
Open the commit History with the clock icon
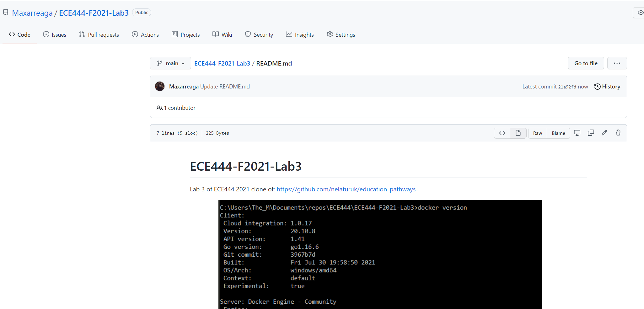click(607, 86)
